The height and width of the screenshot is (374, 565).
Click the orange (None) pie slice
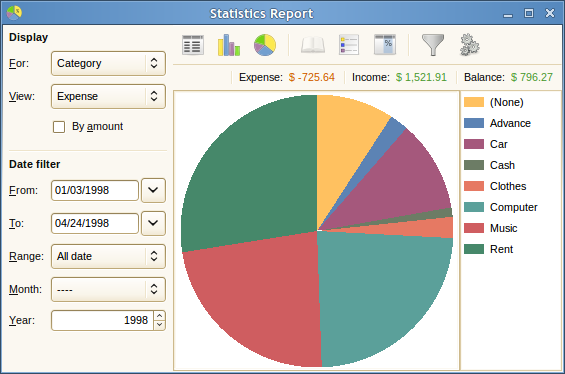[342, 144]
